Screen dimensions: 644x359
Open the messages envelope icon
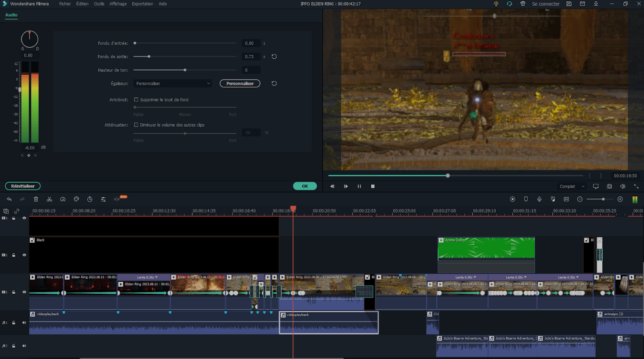click(x=583, y=4)
